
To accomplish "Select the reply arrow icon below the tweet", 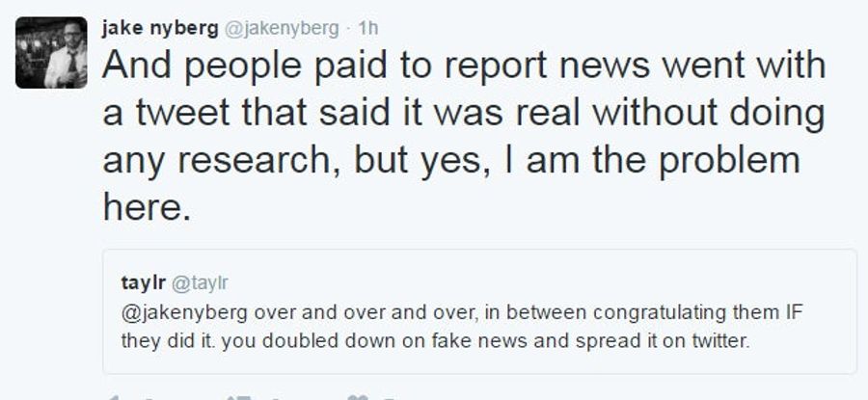I will click(114, 397).
